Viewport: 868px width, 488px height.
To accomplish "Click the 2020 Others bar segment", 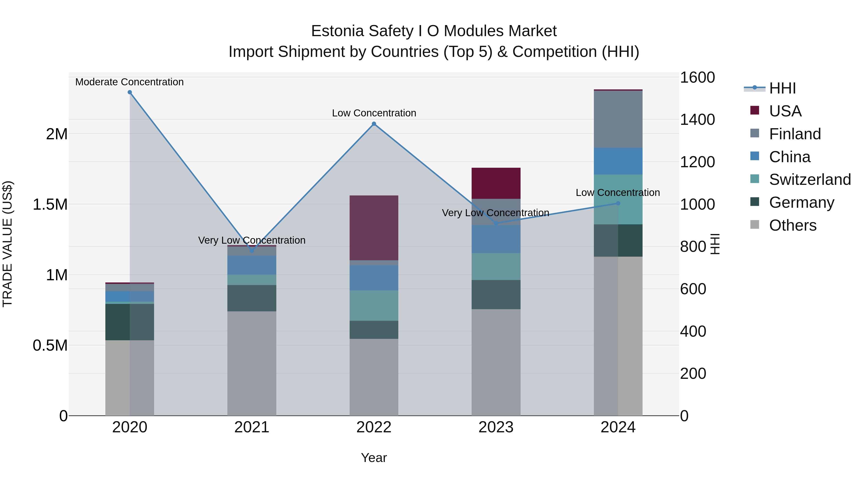I will 130,378.
